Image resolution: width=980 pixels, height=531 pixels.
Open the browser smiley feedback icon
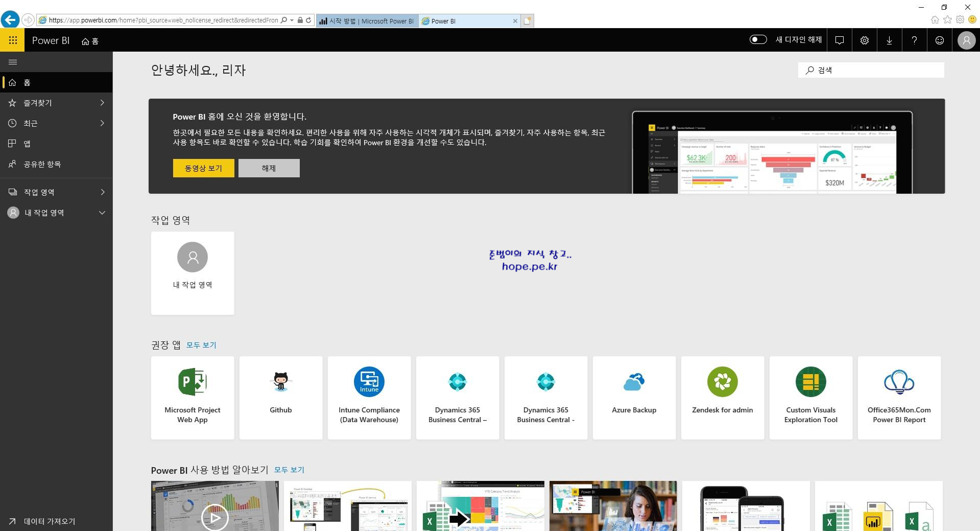[972, 19]
